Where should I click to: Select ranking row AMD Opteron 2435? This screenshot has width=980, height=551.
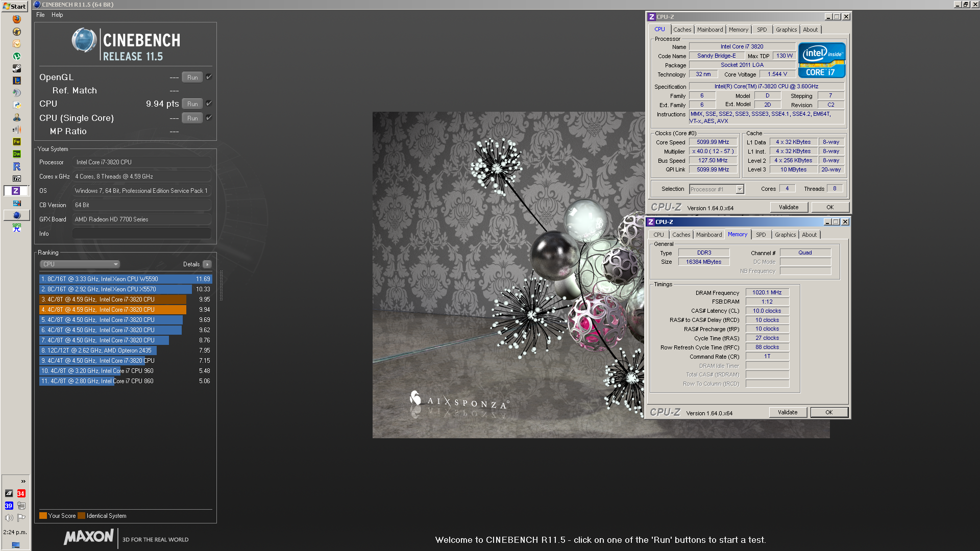point(126,350)
